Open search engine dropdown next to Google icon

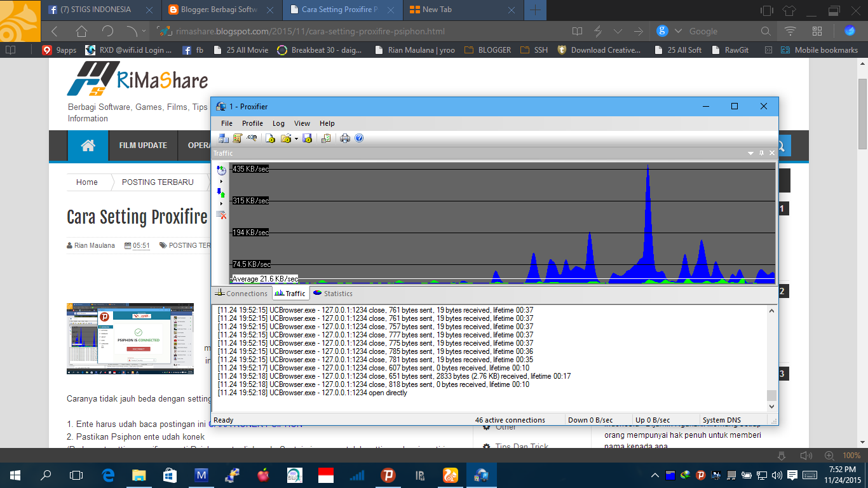(x=678, y=31)
